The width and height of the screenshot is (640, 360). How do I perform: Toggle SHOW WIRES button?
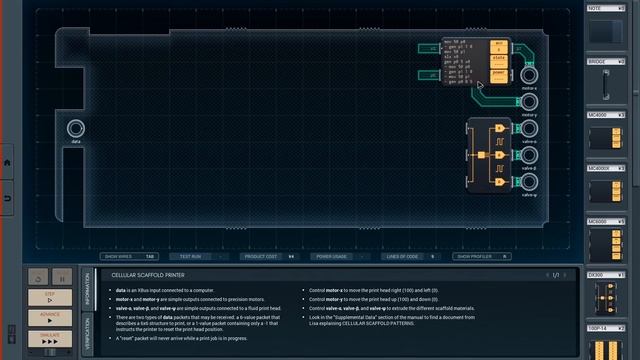pos(129,256)
